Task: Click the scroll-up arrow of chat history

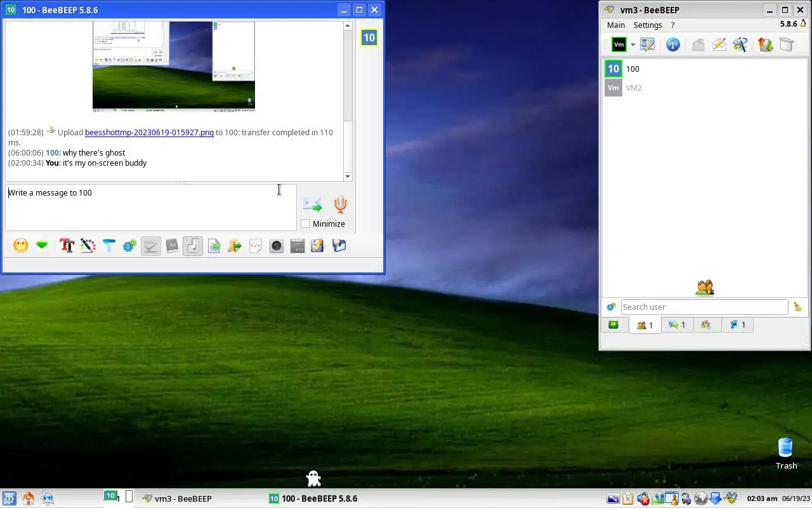Action: coord(348,26)
